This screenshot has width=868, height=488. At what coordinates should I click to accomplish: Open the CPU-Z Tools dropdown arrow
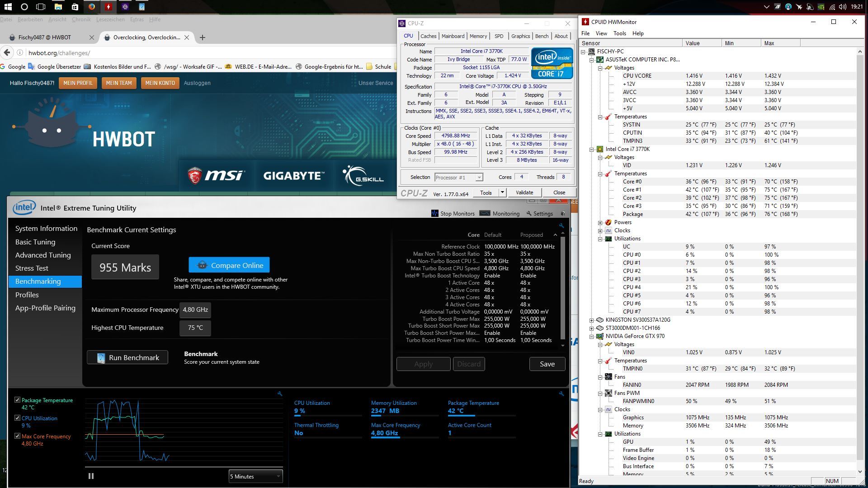(502, 192)
